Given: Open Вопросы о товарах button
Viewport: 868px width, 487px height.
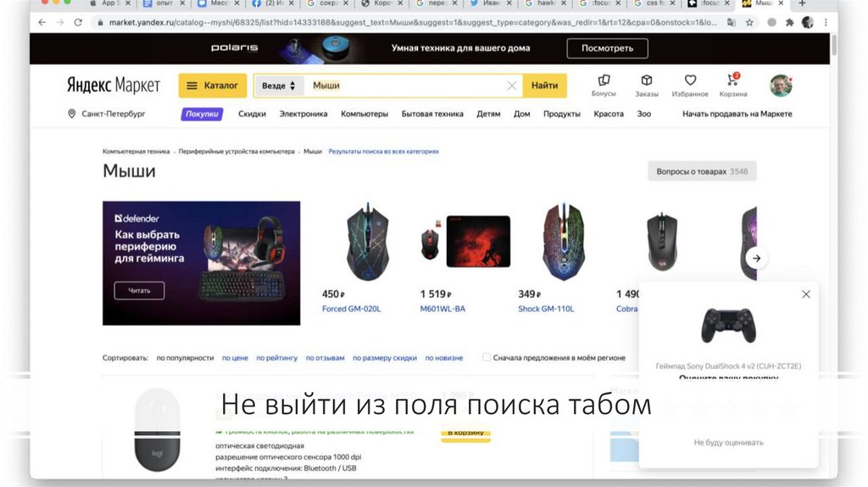Looking at the screenshot, I should click(x=702, y=171).
